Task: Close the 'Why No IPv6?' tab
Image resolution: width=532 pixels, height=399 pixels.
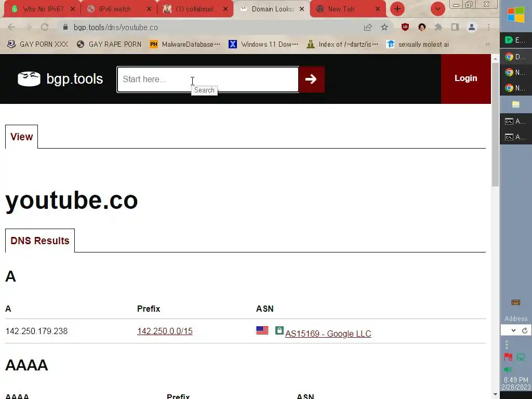Action: pos(73,9)
